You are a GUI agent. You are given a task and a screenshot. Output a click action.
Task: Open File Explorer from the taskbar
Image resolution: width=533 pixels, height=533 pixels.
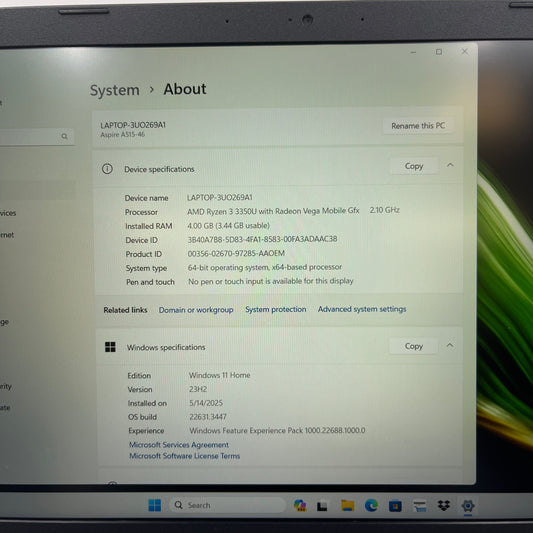347,506
